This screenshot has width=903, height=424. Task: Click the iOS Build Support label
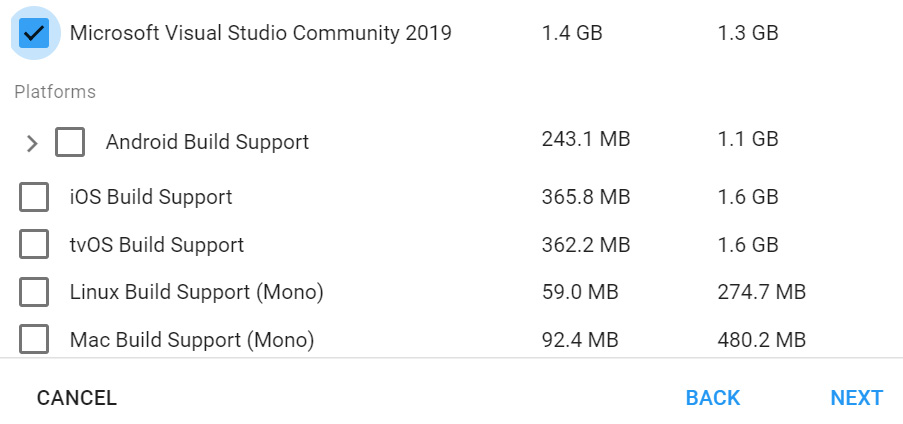[x=151, y=197]
